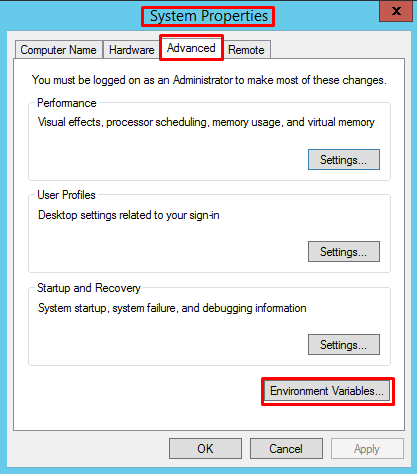This screenshot has height=474, width=417.
Task: Click the System Properties title bar
Action: click(209, 16)
